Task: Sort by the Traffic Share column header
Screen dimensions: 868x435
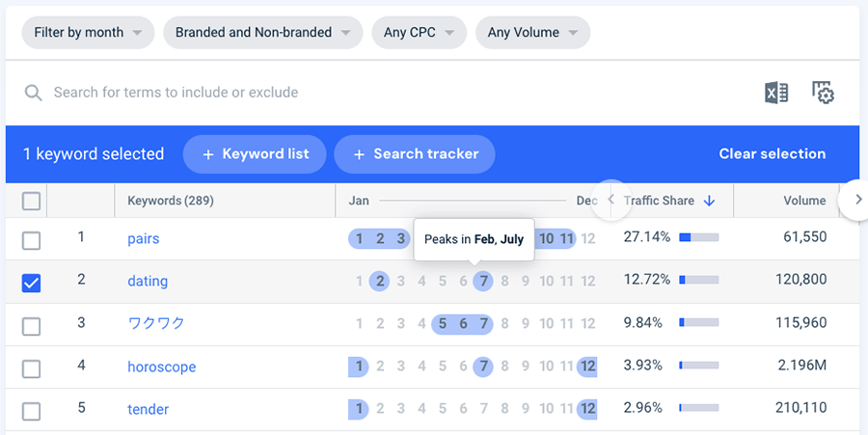Action: click(x=659, y=201)
